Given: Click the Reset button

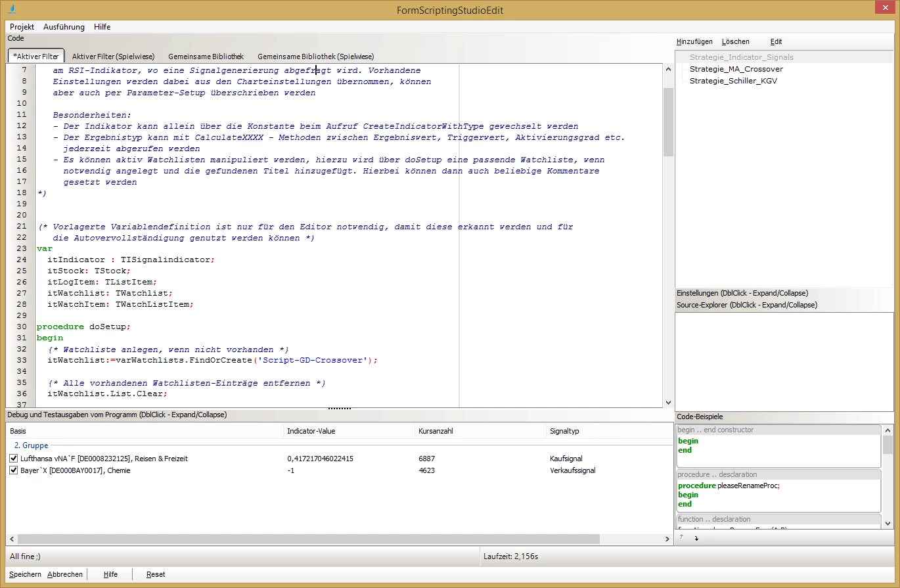Looking at the screenshot, I should [156, 574].
